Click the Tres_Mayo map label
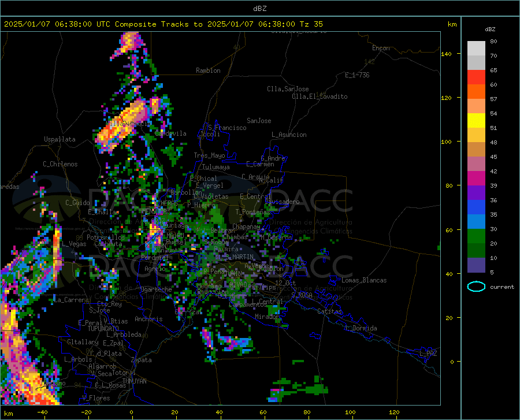This screenshot has width=520, height=420. (x=209, y=155)
